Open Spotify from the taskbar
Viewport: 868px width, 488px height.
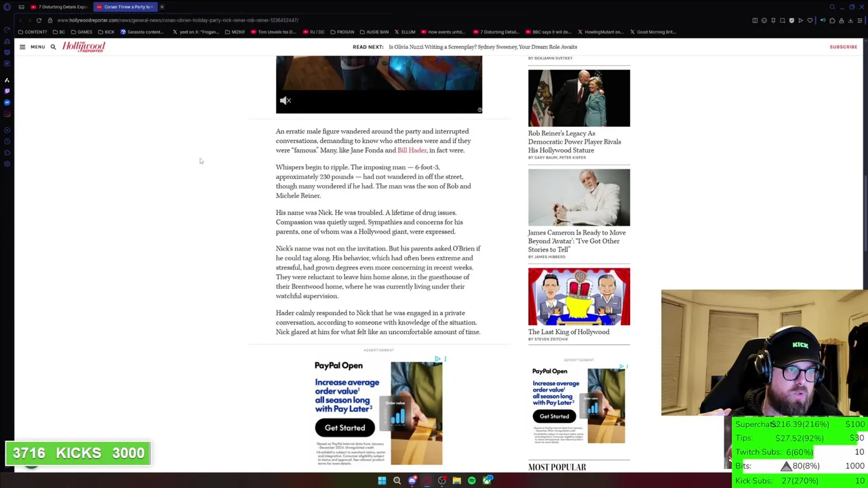click(x=471, y=481)
